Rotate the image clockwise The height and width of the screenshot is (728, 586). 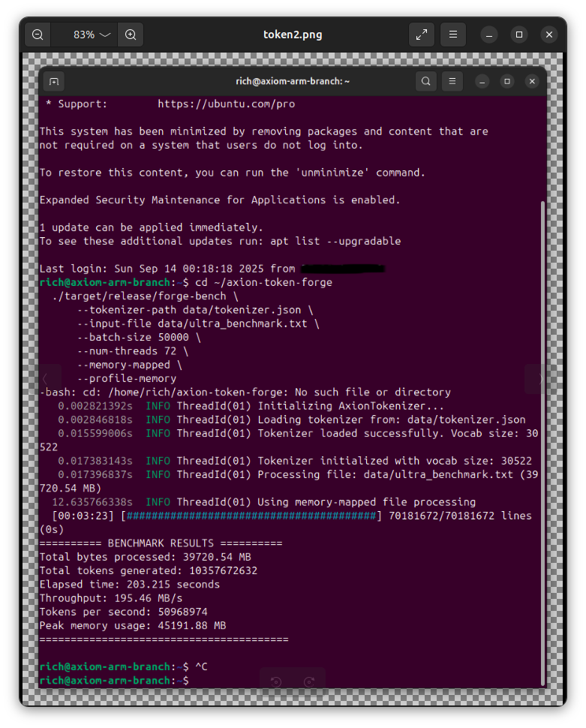pos(309,681)
